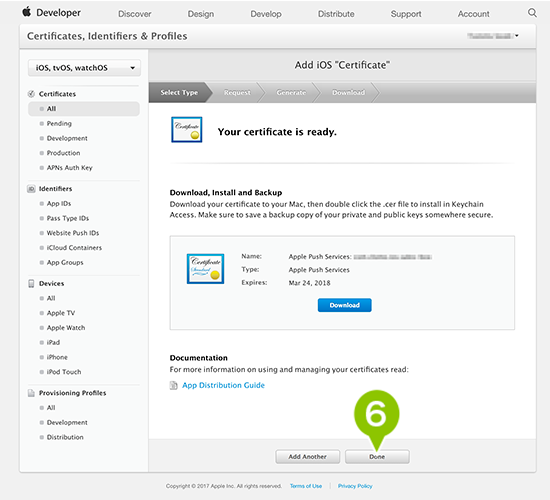
Task: Click the Add Another button
Action: point(308,457)
